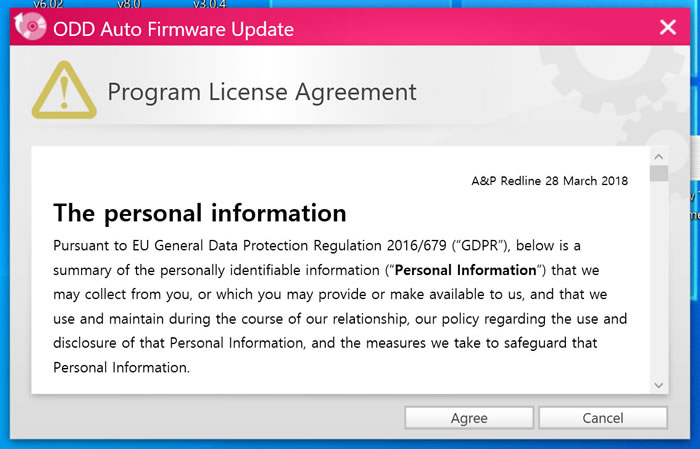Click the v8.0 label behind the dialog

(x=129, y=4)
